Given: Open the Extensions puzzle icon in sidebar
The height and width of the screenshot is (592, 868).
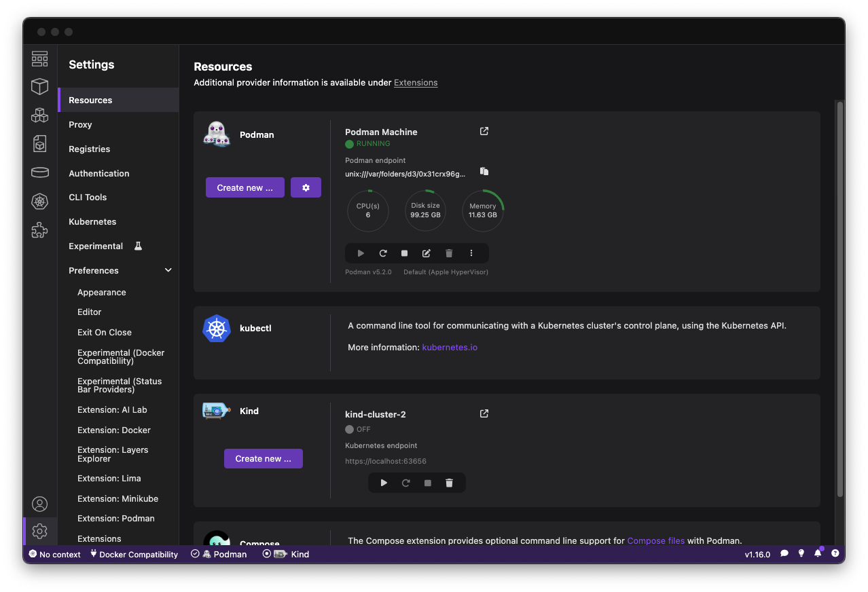Looking at the screenshot, I should (x=40, y=231).
